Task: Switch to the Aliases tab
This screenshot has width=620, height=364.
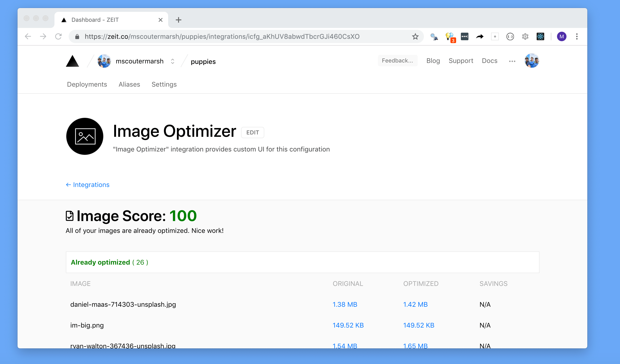Action: click(129, 84)
